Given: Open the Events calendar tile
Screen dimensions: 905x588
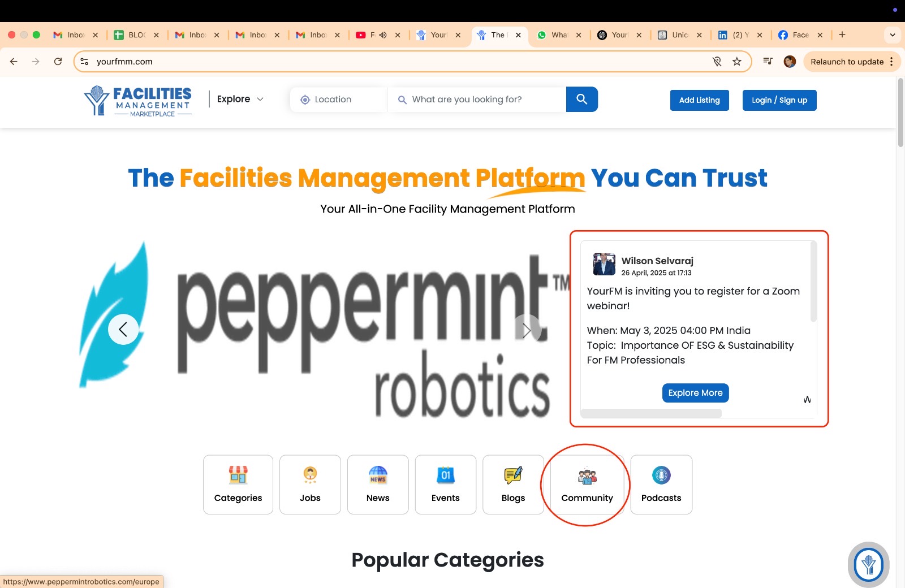Looking at the screenshot, I should (446, 485).
